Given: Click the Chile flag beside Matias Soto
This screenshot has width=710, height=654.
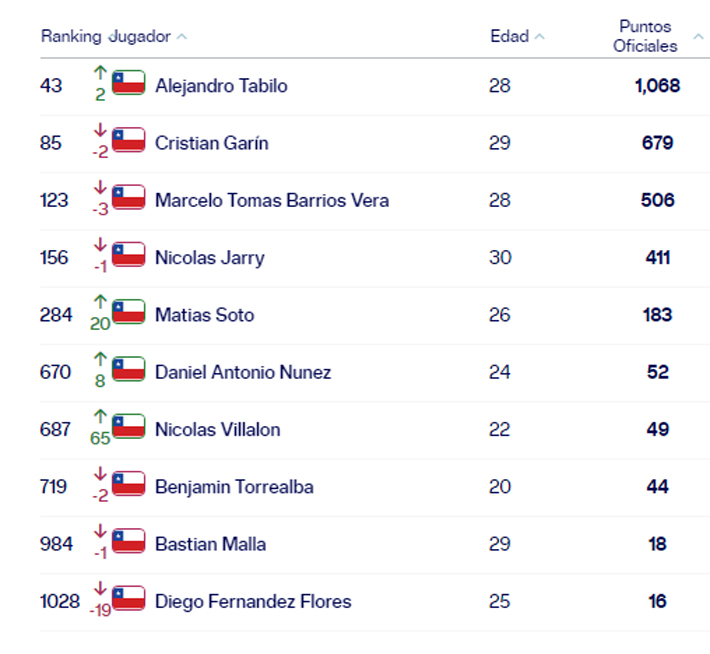Looking at the screenshot, I should point(129,312).
